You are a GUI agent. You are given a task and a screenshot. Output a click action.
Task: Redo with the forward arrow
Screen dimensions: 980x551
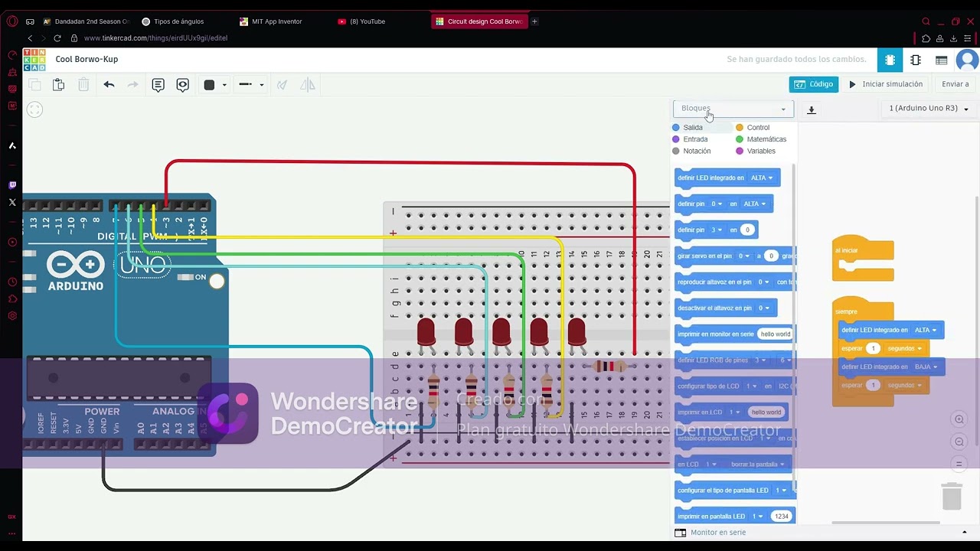(x=133, y=85)
